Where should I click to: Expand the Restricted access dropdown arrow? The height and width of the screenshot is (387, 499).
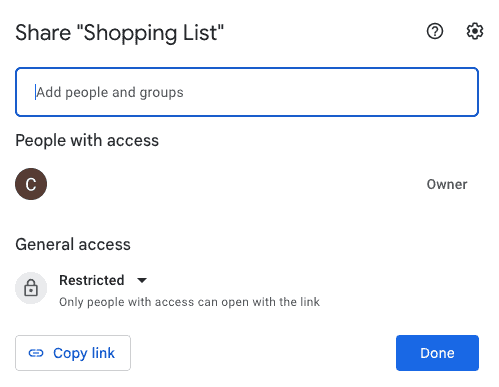point(142,280)
